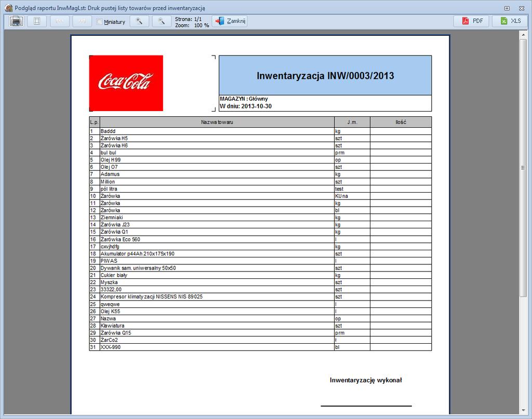This screenshot has height=419, width=532.
Task: Select the 'Żarówka H5' item
Action: pos(114,138)
